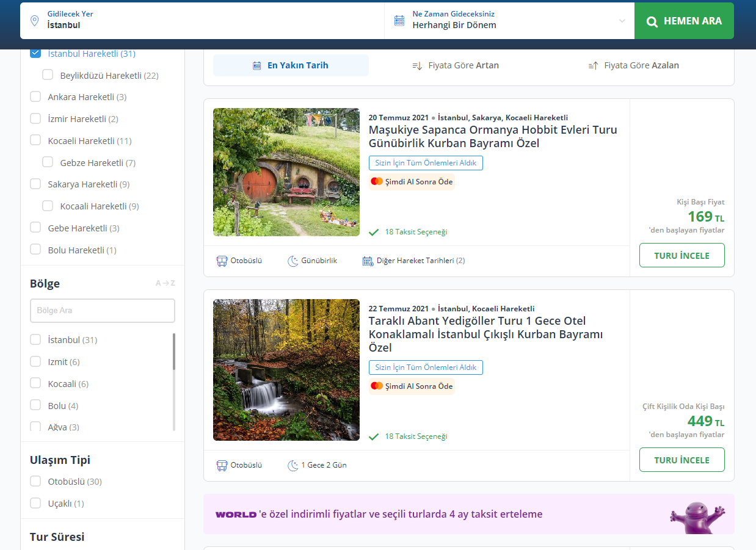This screenshot has width=756, height=550.
Task: Click the 20 Temmuz 2021 date text
Action: (399, 118)
